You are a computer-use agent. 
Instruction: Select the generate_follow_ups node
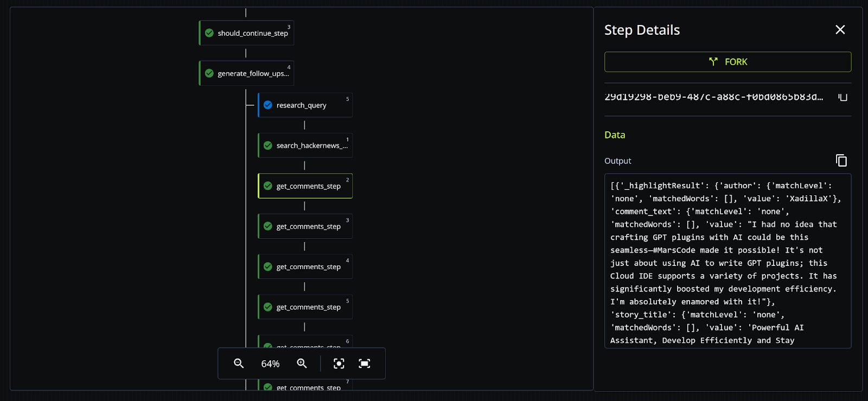246,73
